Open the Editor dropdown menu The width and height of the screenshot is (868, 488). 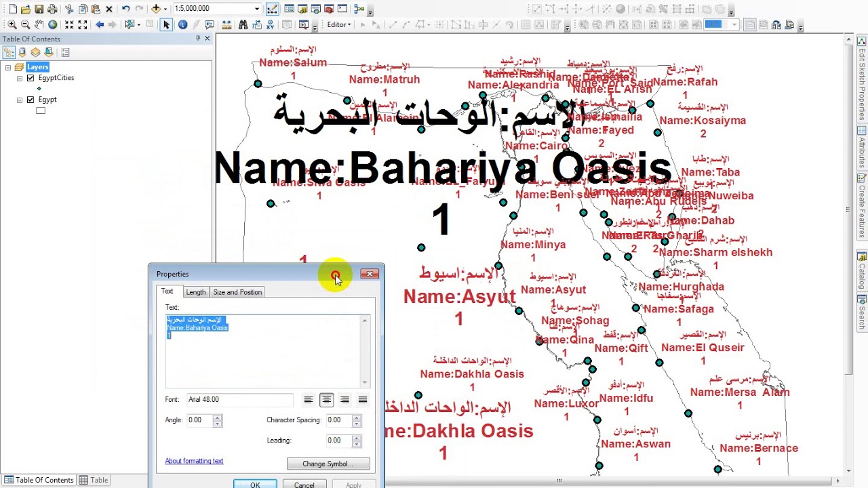(x=338, y=24)
